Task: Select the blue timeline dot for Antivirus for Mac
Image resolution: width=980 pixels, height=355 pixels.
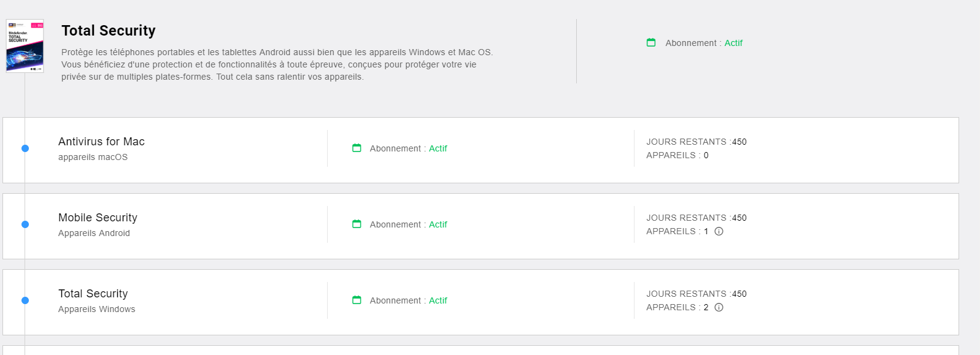Action: 25,148
